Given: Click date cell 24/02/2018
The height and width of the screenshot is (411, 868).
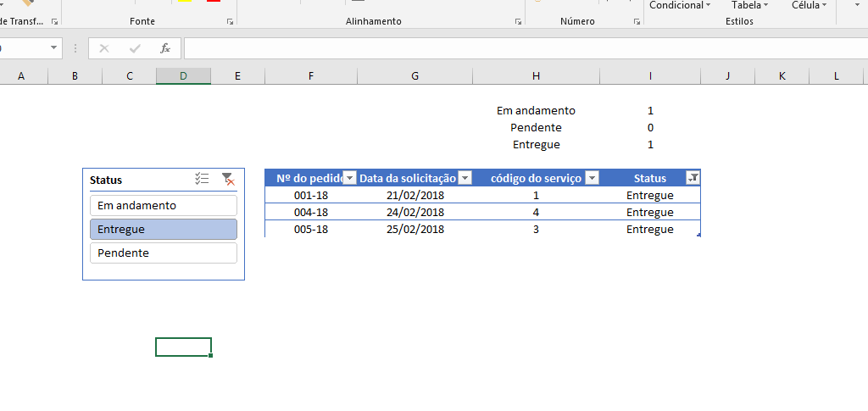Looking at the screenshot, I should 415,213.
